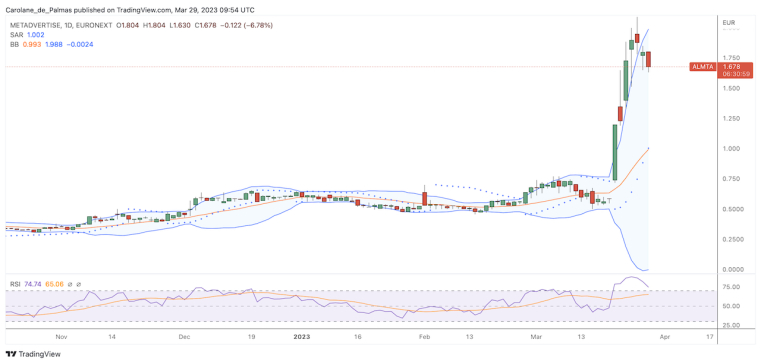The image size is (760, 364).
Task: Click the Apr label on time axis
Action: 666,336
